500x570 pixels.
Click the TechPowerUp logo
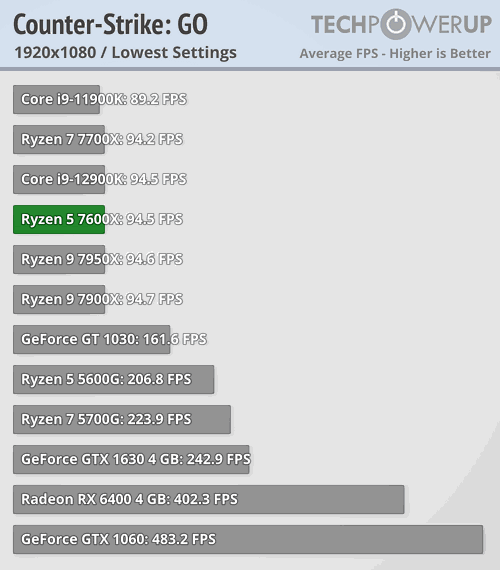(401, 24)
